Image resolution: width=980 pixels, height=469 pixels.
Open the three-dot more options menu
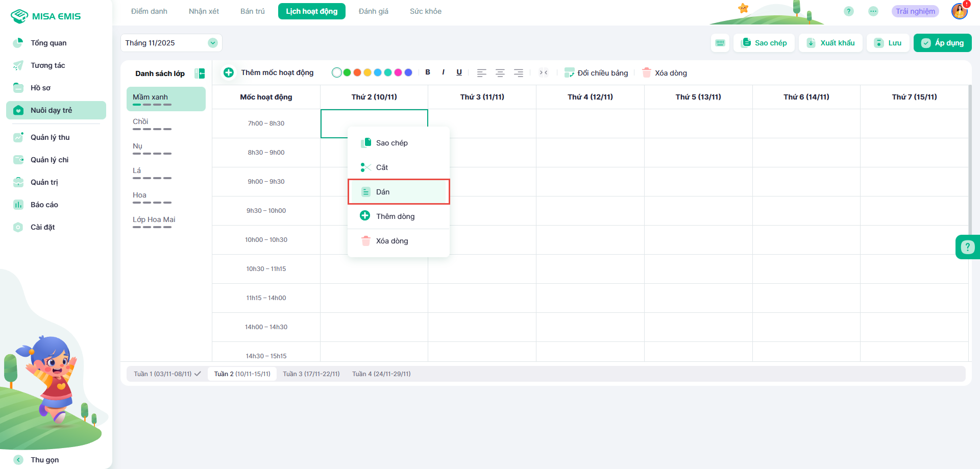tap(873, 11)
